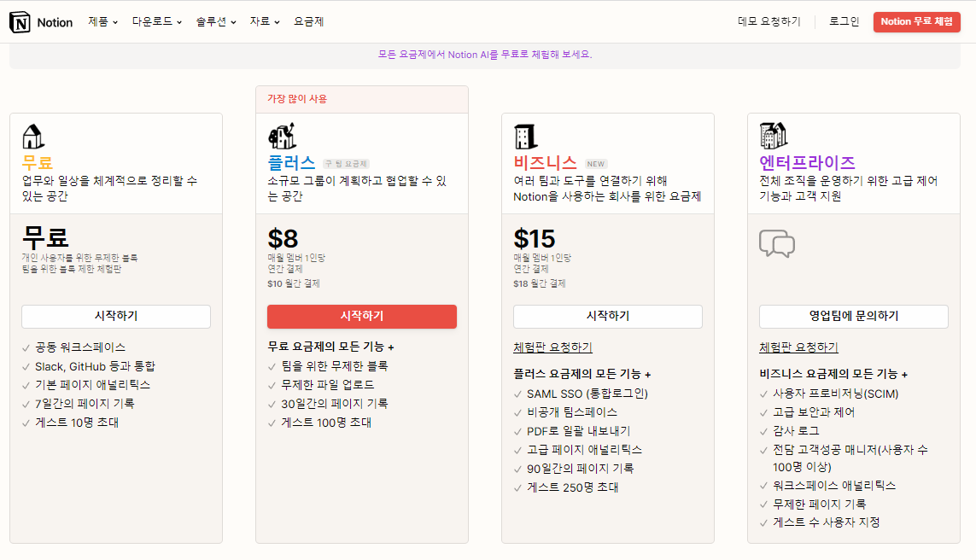Open the 제품 dropdown menu

tap(102, 22)
